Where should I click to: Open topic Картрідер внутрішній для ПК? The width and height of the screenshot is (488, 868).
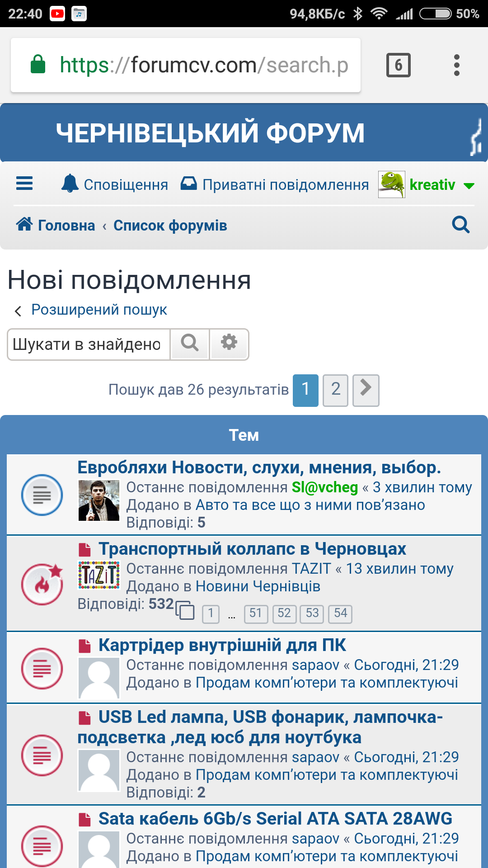222,645
